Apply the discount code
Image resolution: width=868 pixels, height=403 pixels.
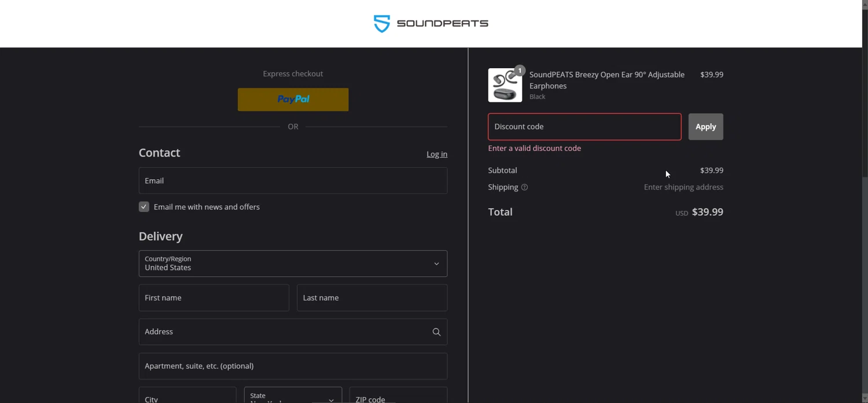(x=705, y=127)
